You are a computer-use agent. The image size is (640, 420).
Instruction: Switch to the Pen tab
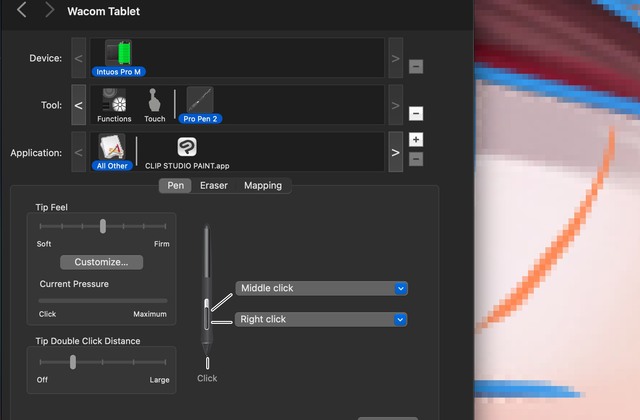point(176,186)
